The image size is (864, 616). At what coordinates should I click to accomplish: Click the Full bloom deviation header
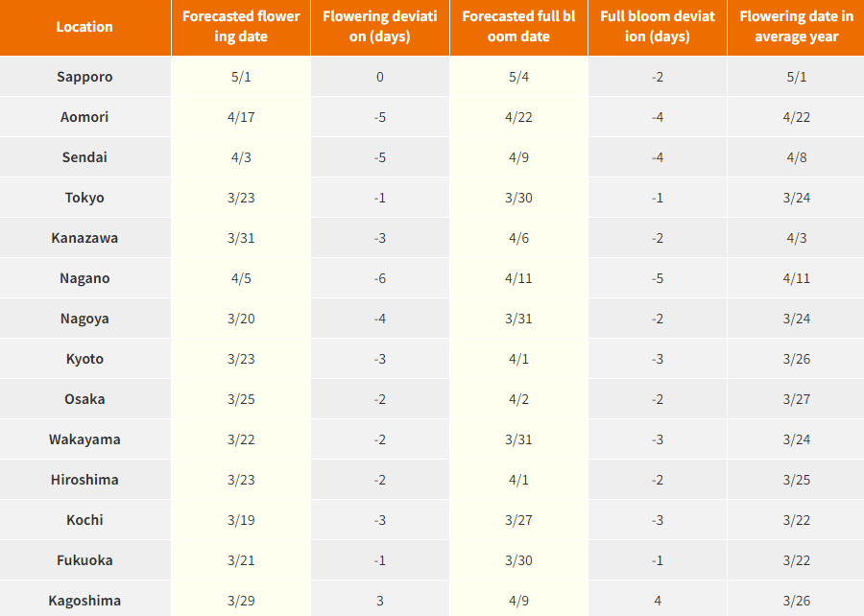pos(658,27)
